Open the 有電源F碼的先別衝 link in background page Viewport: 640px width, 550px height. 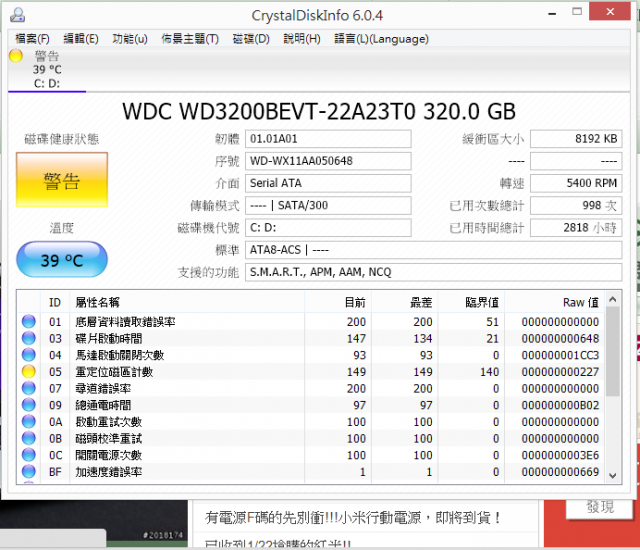pyautogui.click(x=353, y=518)
